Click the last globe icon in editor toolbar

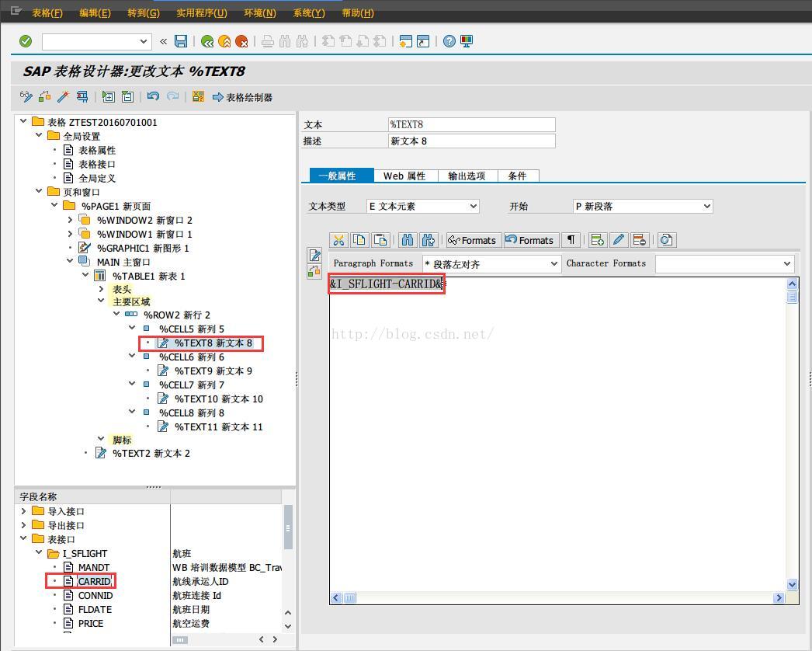click(667, 240)
